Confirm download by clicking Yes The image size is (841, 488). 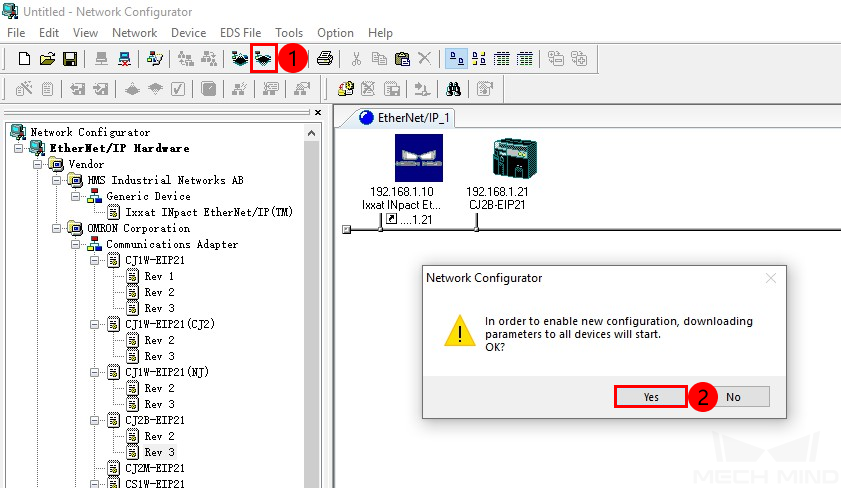[x=651, y=397]
